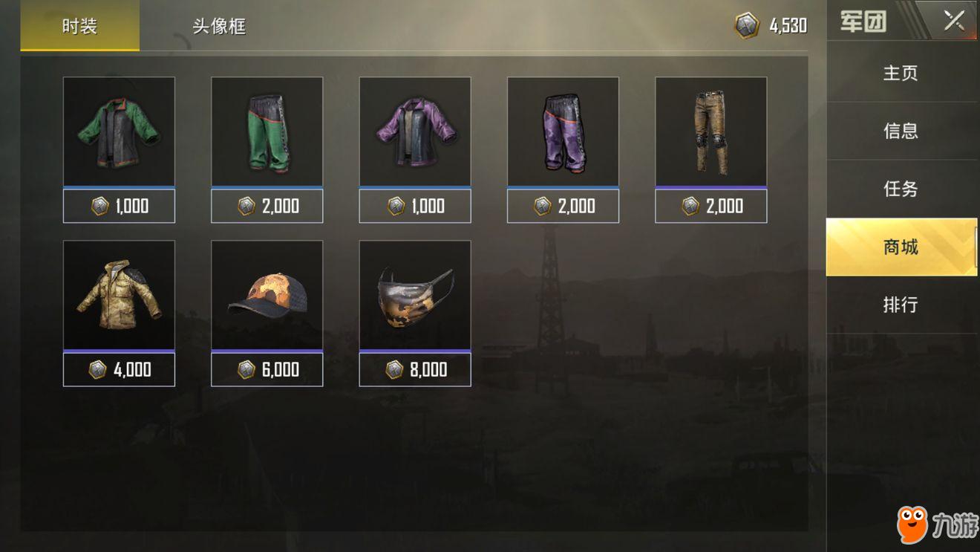Select the green jacket item

click(x=119, y=131)
